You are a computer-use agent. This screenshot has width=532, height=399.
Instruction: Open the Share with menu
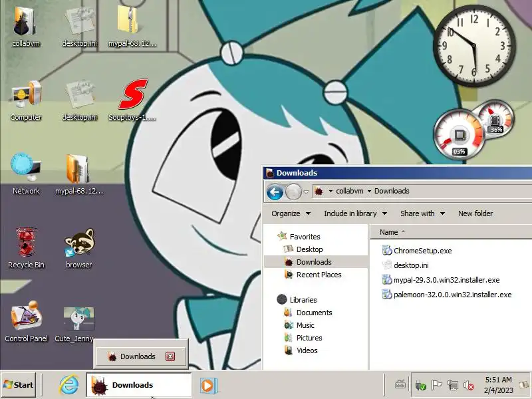pos(422,213)
